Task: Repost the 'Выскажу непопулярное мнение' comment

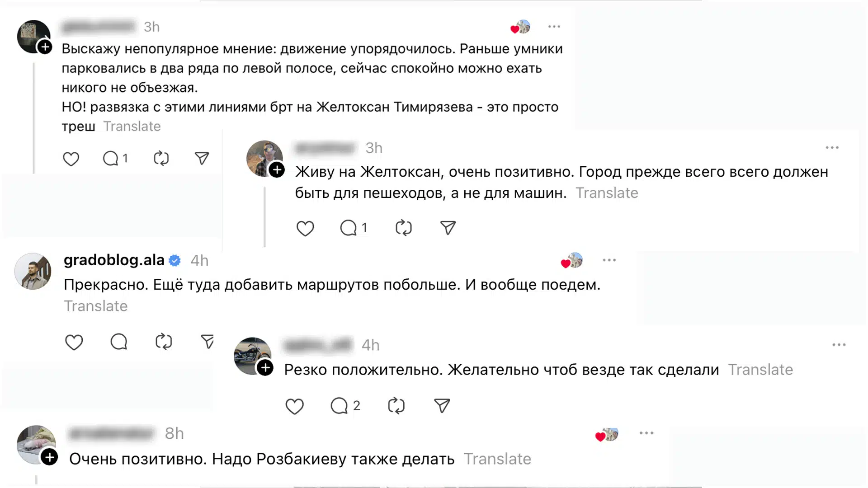Action: [161, 159]
